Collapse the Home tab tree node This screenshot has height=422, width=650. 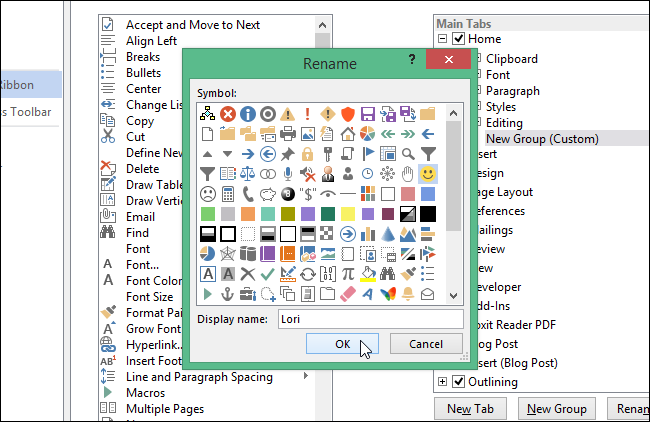[x=442, y=39]
